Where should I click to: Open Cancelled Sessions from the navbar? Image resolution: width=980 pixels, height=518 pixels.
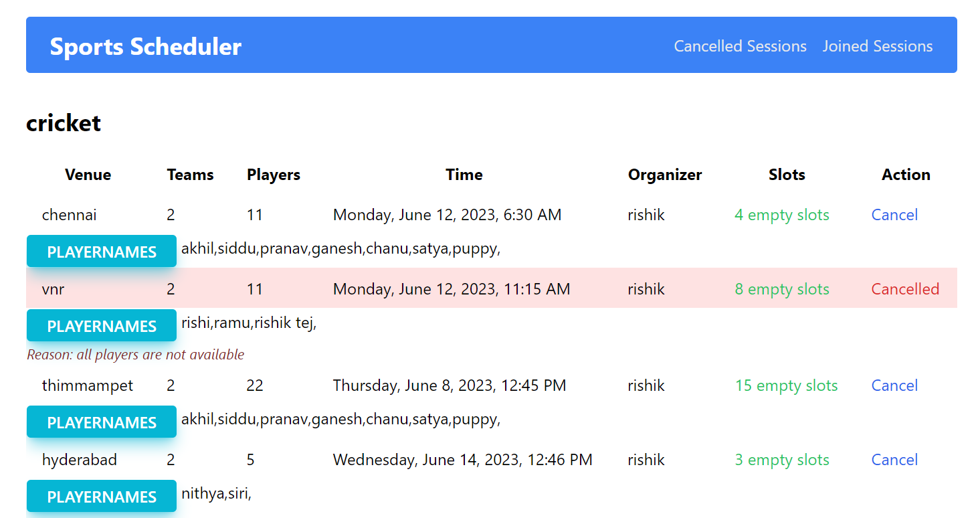click(740, 46)
